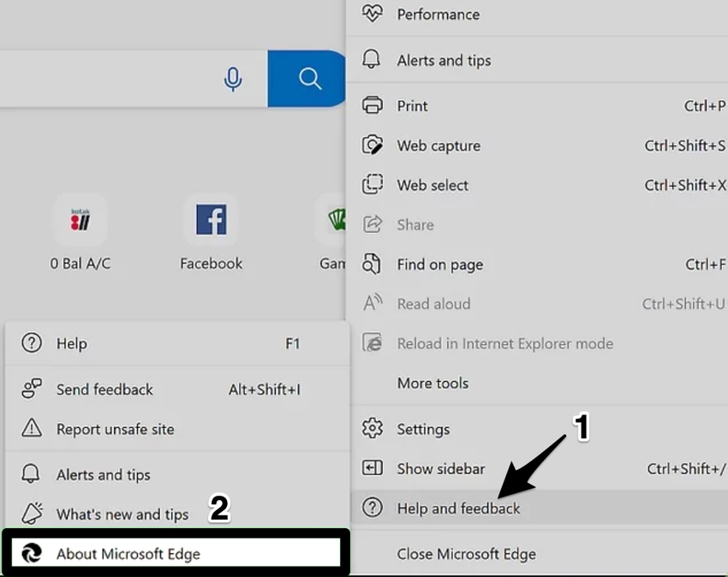The width and height of the screenshot is (728, 577).
Task: Click the Read aloud icon
Action: coord(373,303)
